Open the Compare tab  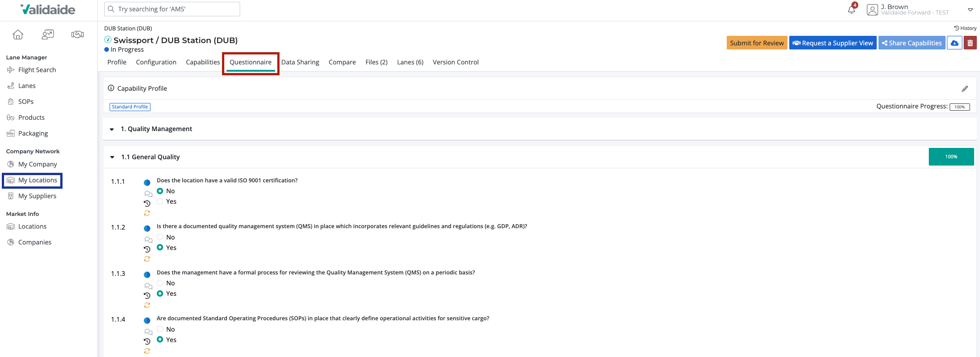342,62
